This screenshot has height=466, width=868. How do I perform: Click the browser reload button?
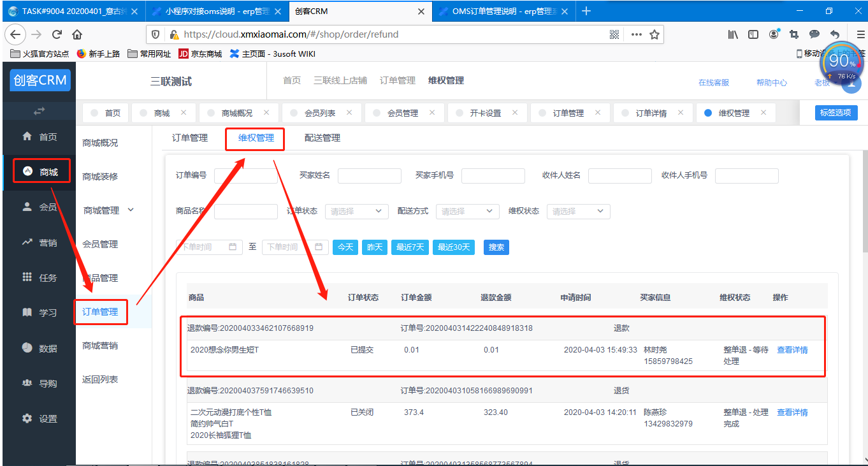57,34
